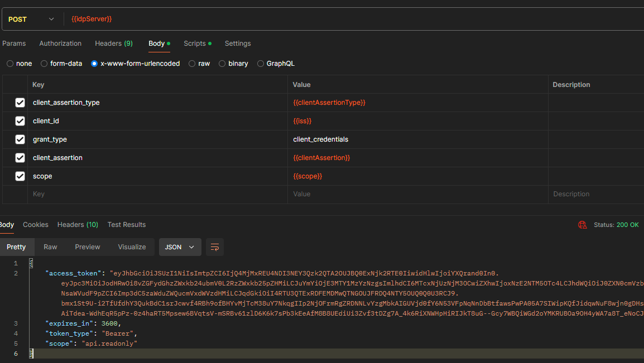The height and width of the screenshot is (363, 644).
Task: Select the binary body type
Action: point(234,64)
